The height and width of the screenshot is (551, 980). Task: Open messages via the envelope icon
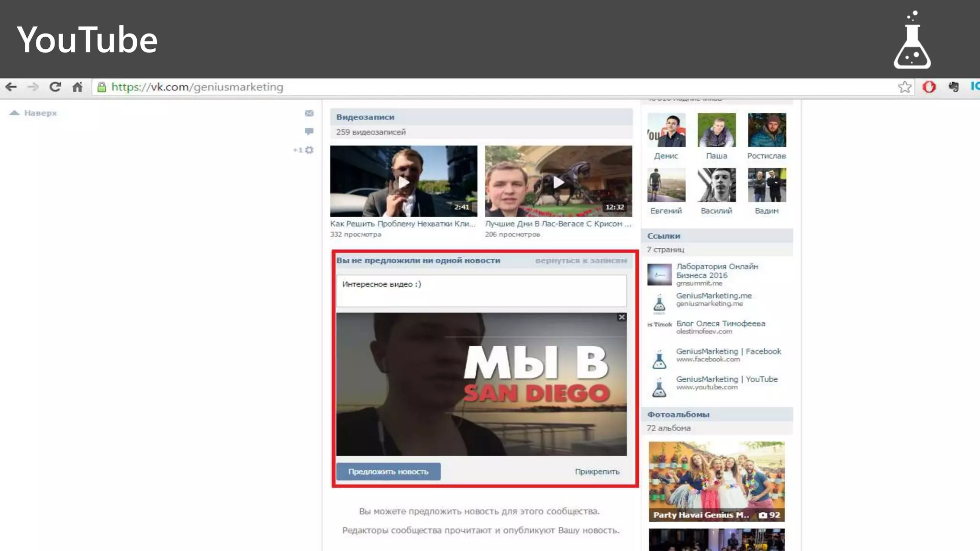[309, 113]
